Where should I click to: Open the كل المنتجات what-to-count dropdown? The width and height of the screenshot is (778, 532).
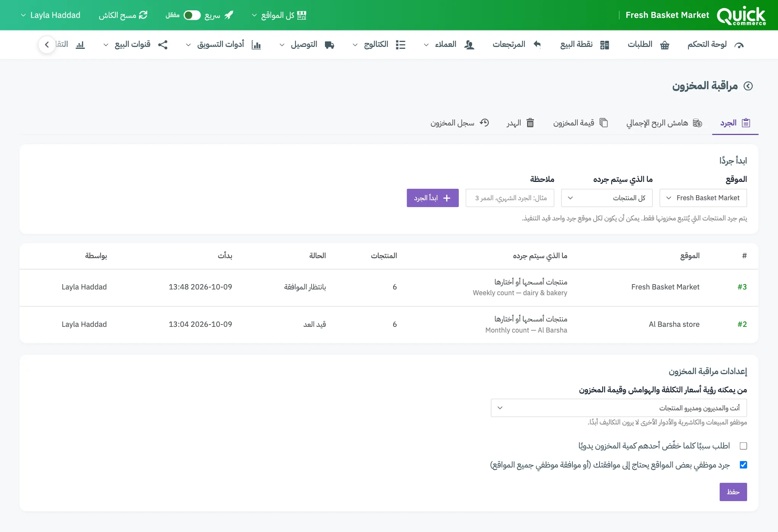607,198
